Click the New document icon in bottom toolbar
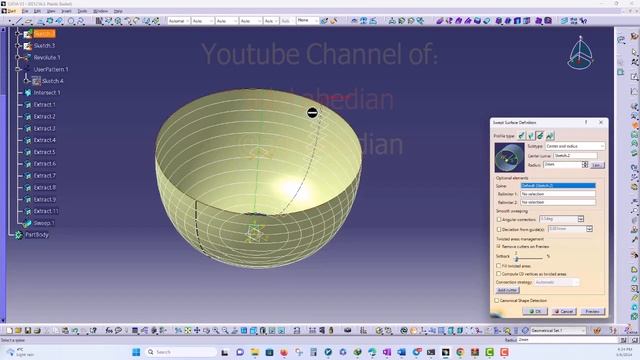The height and width of the screenshot is (360, 640). click(x=9, y=331)
